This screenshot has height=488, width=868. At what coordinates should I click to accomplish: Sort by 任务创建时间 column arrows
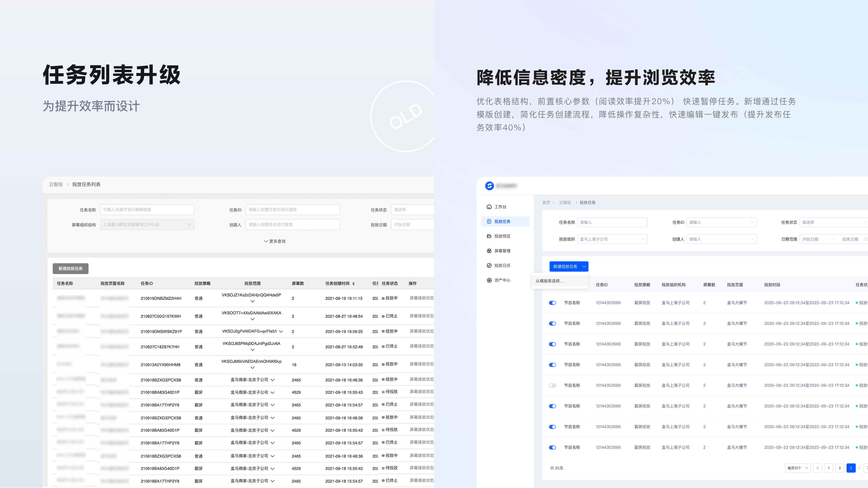coord(354,284)
